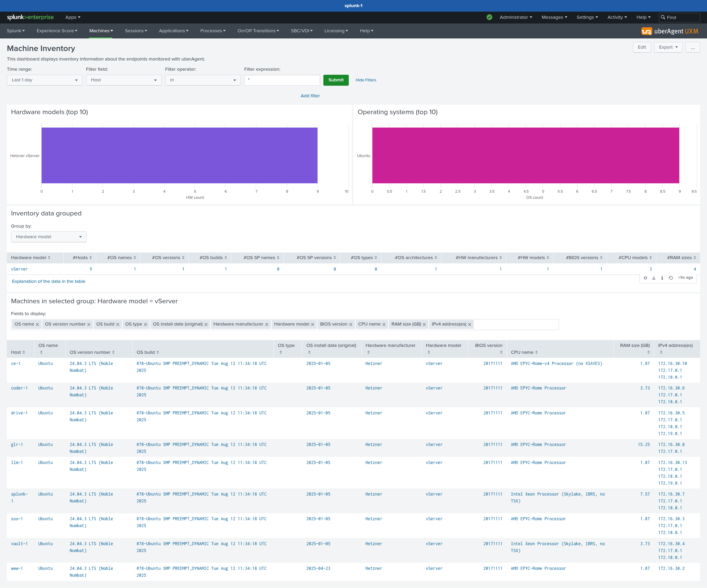The width and height of the screenshot is (707, 588).
Task: Sort machines table by Host column
Action: (x=18, y=352)
